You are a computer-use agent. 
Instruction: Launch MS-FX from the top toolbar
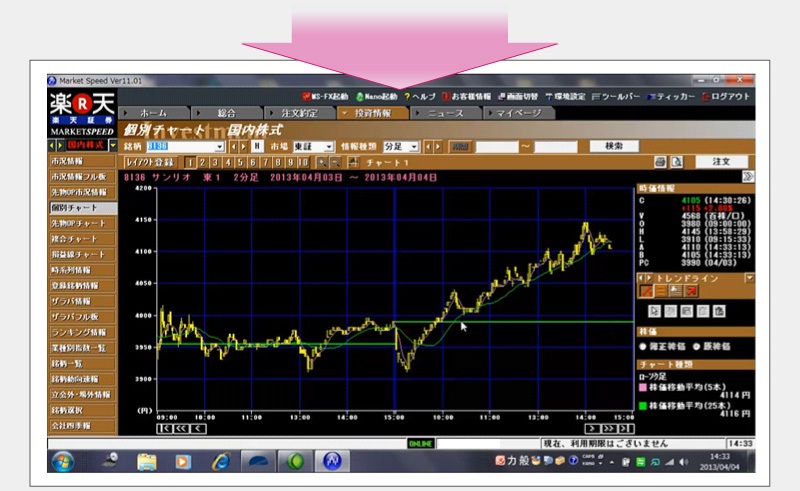(x=325, y=96)
